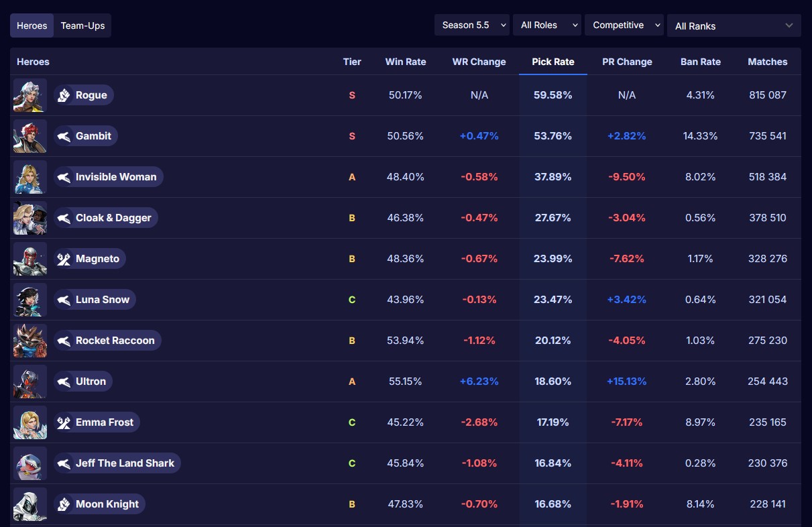Click Ultron's +6.23% WR change

coord(479,382)
